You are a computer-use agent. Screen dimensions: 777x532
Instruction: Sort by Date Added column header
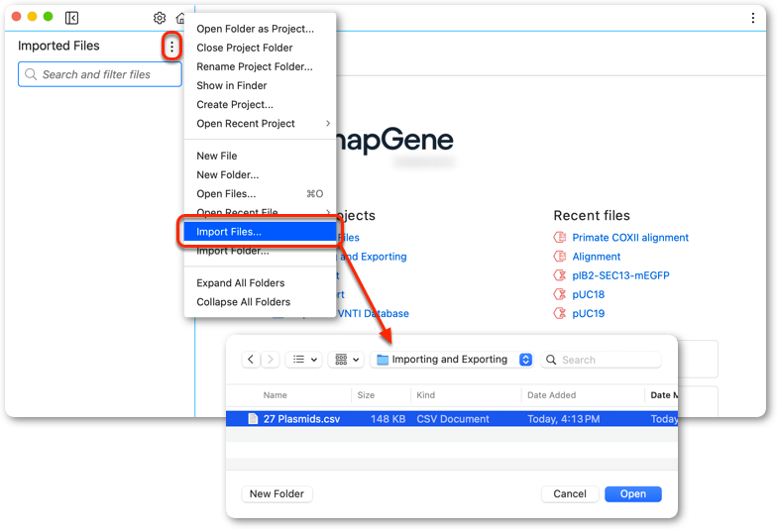[551, 395]
